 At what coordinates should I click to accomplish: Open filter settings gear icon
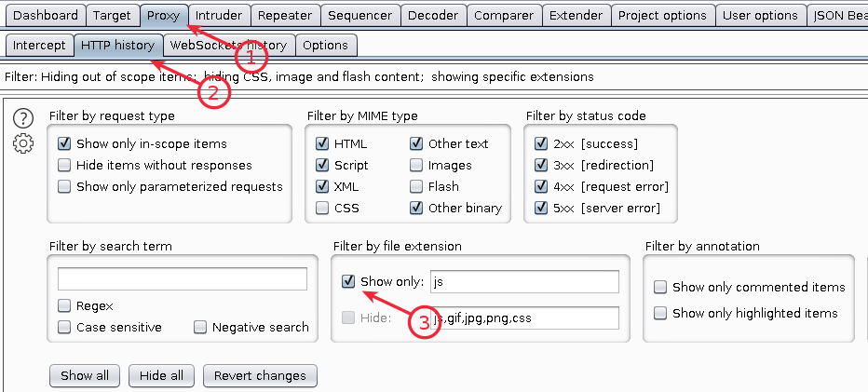[x=23, y=143]
